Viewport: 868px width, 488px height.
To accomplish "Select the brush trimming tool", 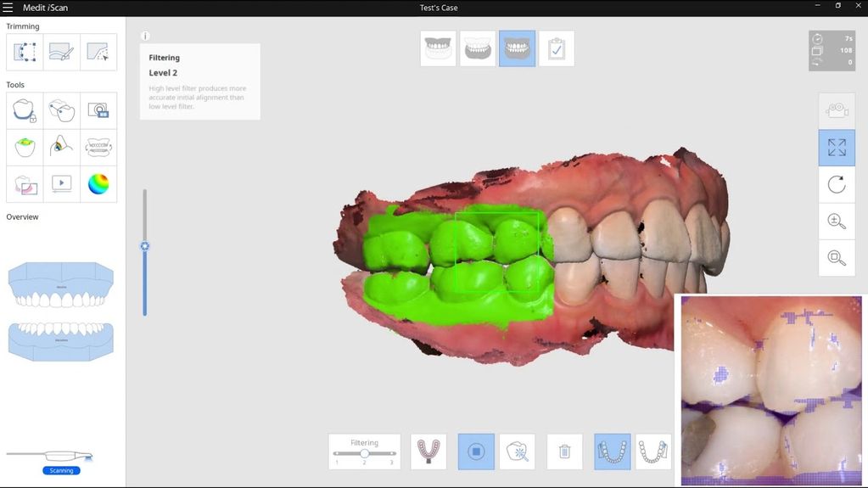I will [x=61, y=52].
